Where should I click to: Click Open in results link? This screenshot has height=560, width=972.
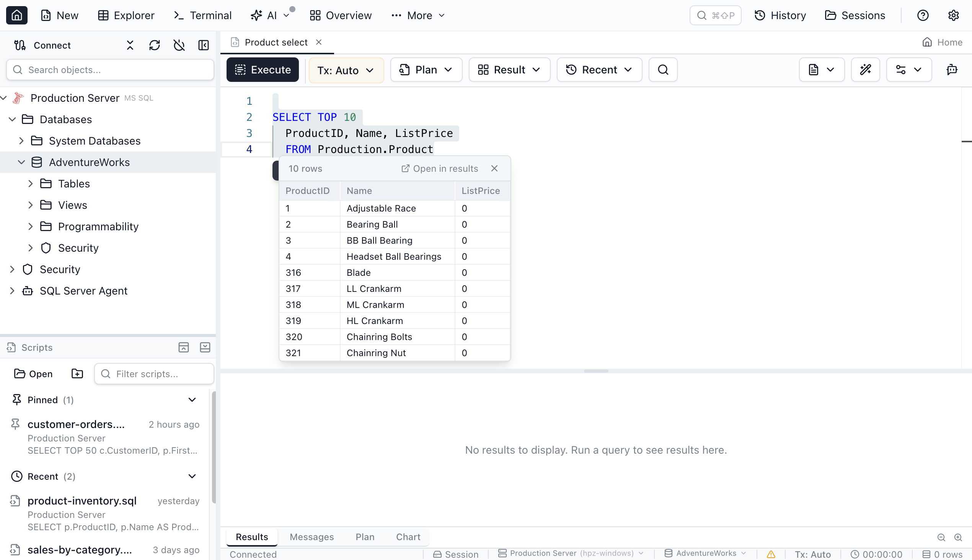(440, 169)
